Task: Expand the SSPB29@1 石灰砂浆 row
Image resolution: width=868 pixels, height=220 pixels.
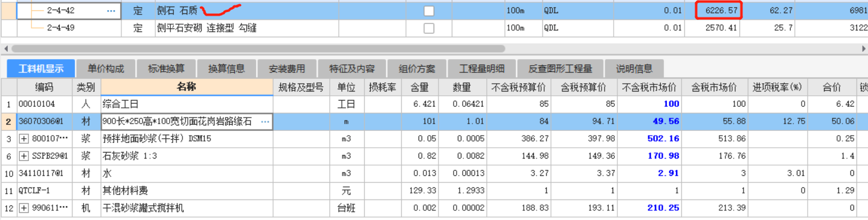Action: click(24, 156)
